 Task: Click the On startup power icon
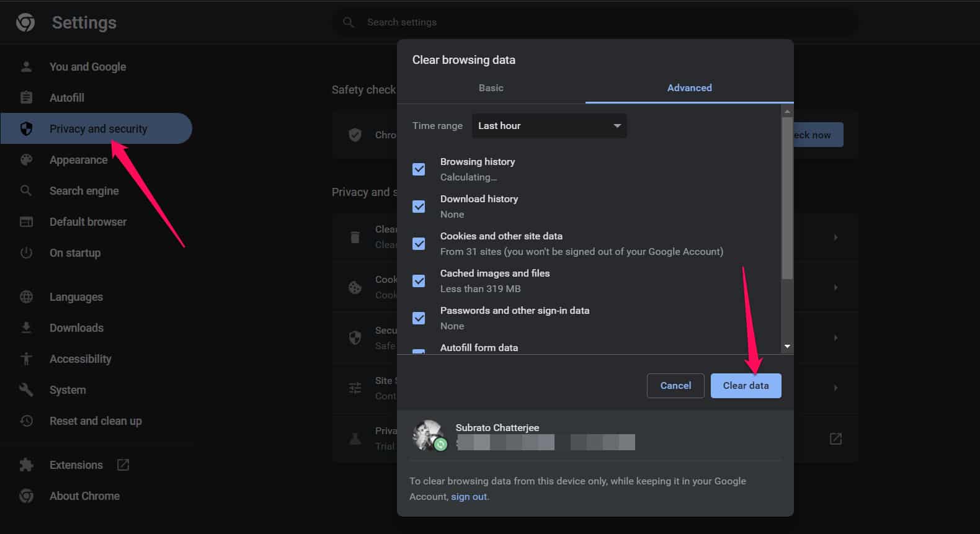pyautogui.click(x=26, y=252)
